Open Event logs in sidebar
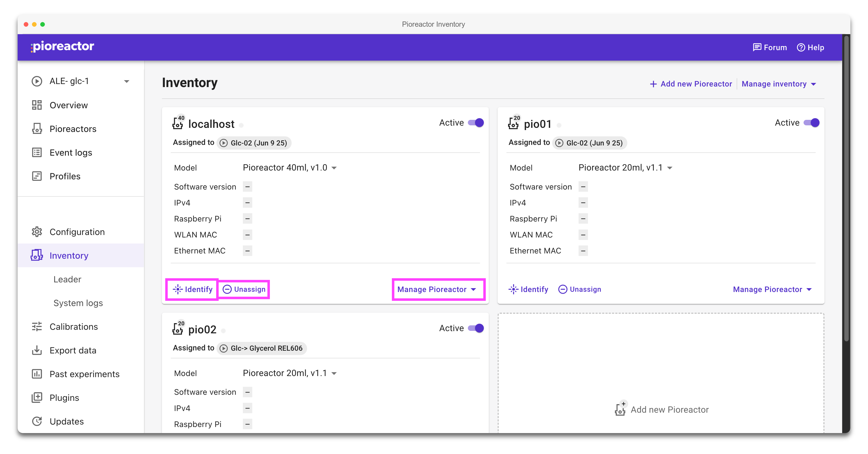 71,153
